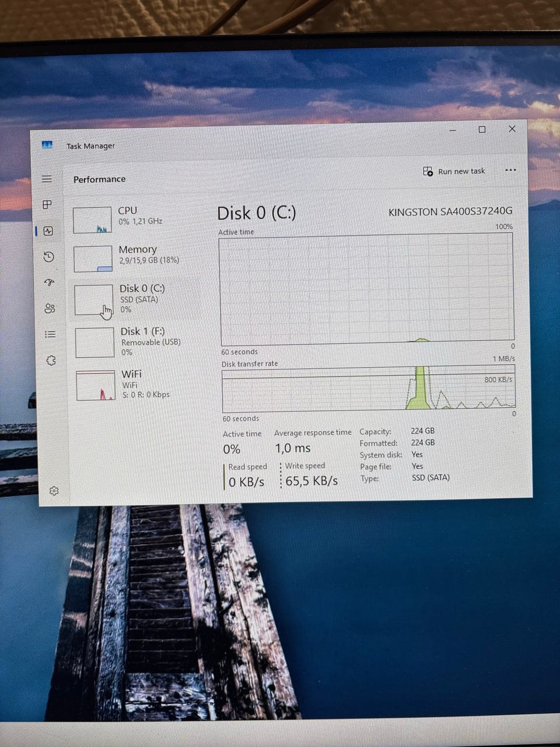Click the Disk 1 mini graph thumbnail
Screen dimensions: 560x747
[x=94, y=342]
